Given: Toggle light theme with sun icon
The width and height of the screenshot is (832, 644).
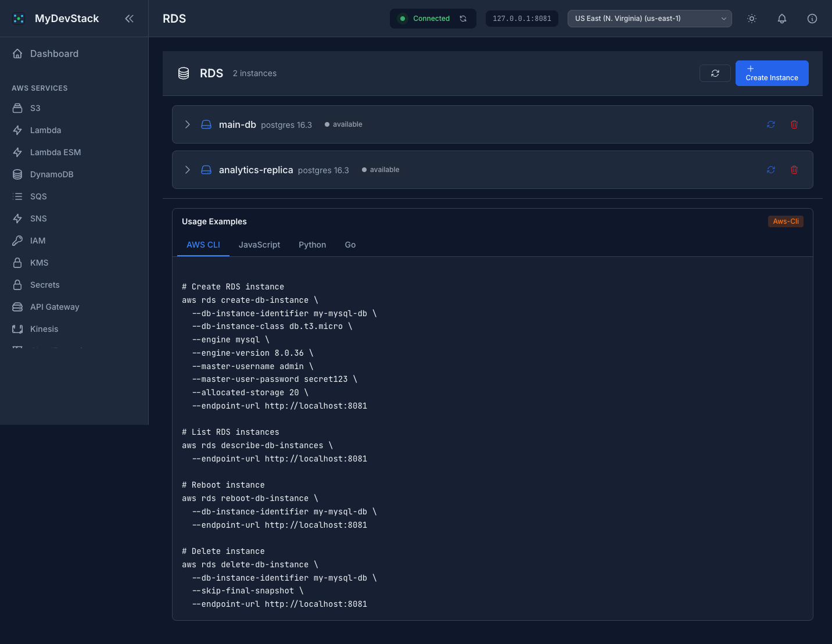Looking at the screenshot, I should 752,19.
